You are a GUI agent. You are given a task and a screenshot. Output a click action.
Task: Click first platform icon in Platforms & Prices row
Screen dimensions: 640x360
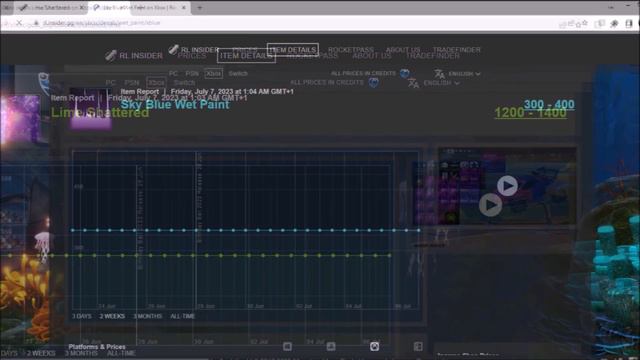(287, 347)
